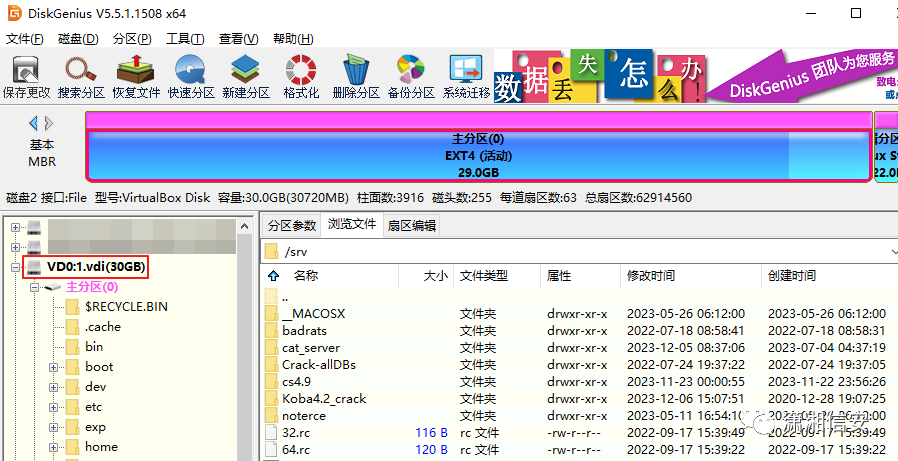This screenshot has width=898, height=461.
Task: Switch to the Browse Files (浏览文件) tab
Action: [x=352, y=224]
